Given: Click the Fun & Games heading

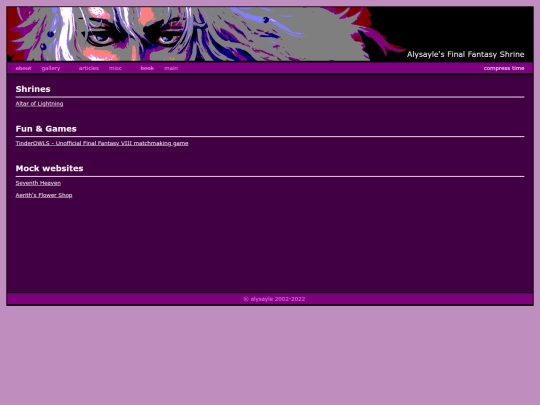Looking at the screenshot, I should tap(46, 129).
